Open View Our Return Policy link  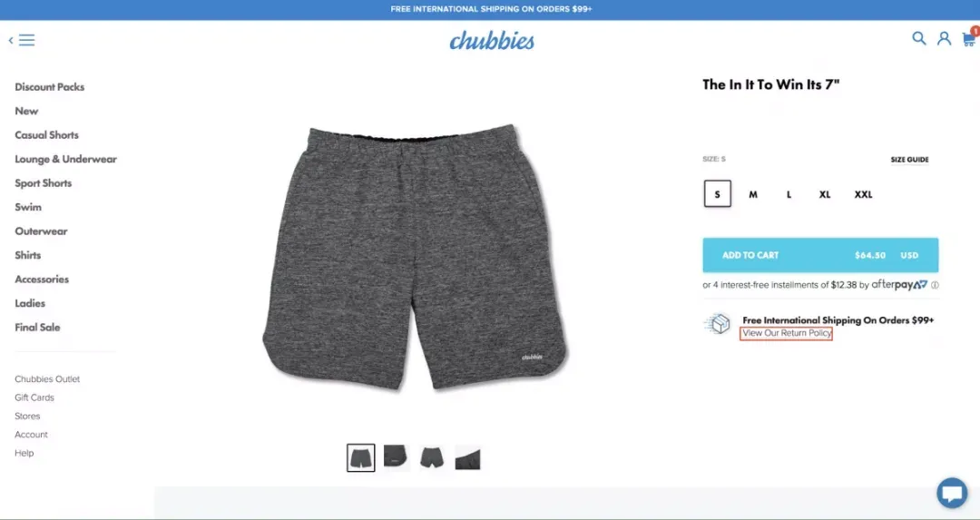coord(786,333)
